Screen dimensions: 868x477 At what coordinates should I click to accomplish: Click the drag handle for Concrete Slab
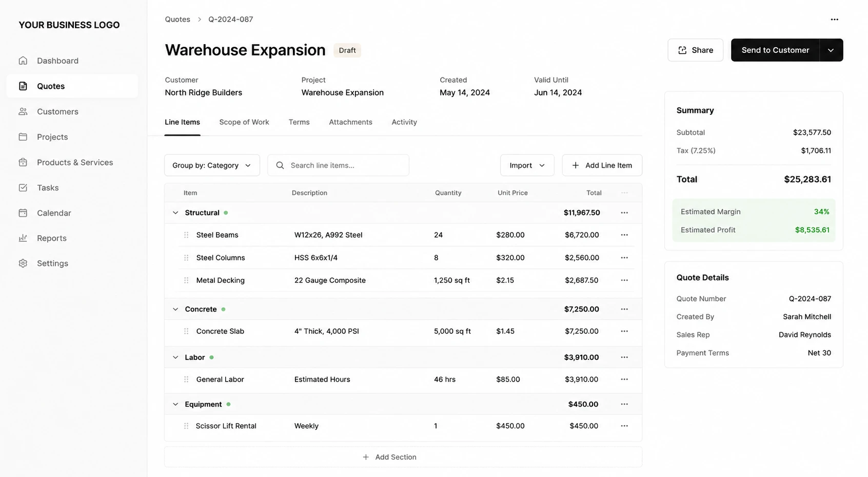click(x=186, y=331)
